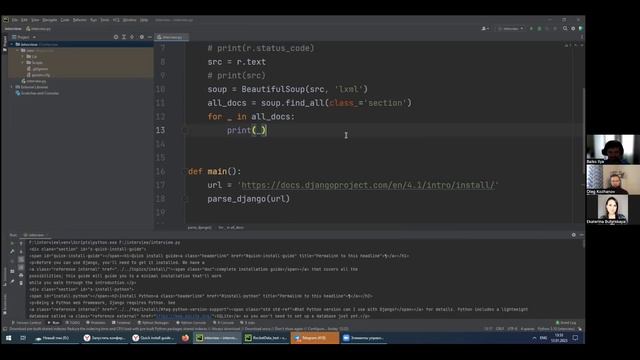Click Windows Start button
The width and height of the screenshot is (640, 360).
(x=9, y=338)
